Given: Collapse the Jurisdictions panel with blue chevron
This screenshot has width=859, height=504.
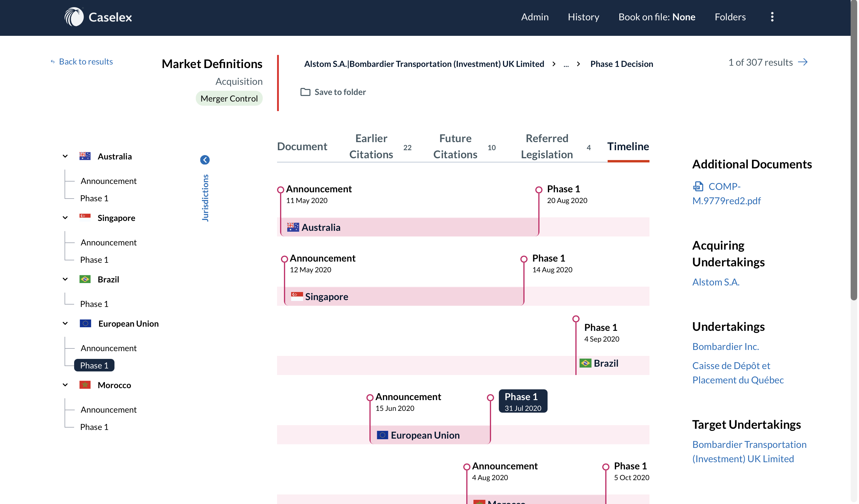Looking at the screenshot, I should [205, 160].
